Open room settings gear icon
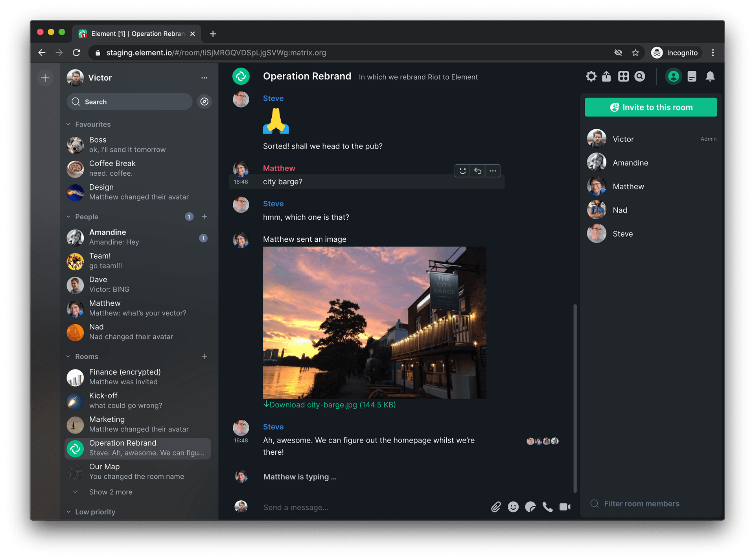Image resolution: width=755 pixels, height=560 pixels. [591, 76]
